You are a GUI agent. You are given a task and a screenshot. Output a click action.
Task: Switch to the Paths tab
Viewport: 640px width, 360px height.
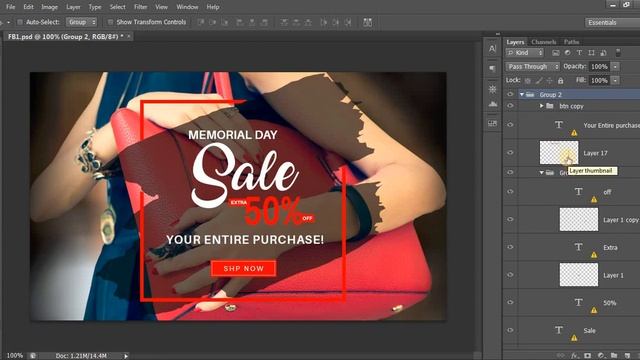point(571,42)
